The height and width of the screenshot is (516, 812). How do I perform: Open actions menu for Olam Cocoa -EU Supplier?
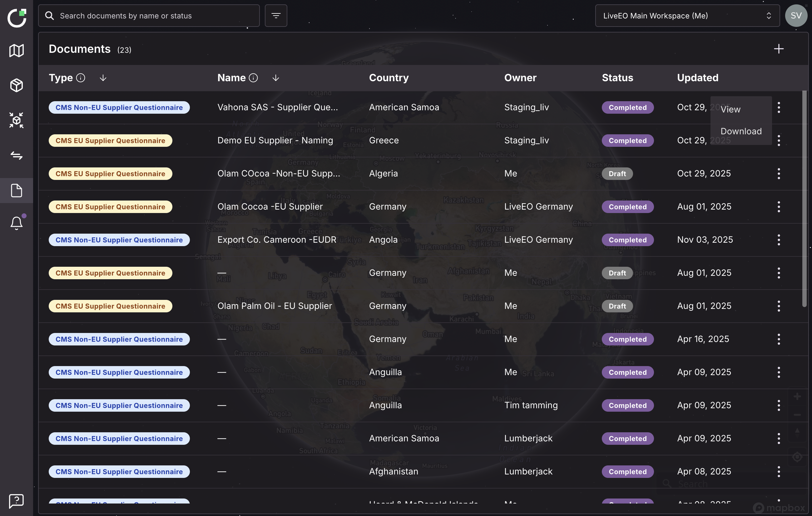pyautogui.click(x=779, y=207)
